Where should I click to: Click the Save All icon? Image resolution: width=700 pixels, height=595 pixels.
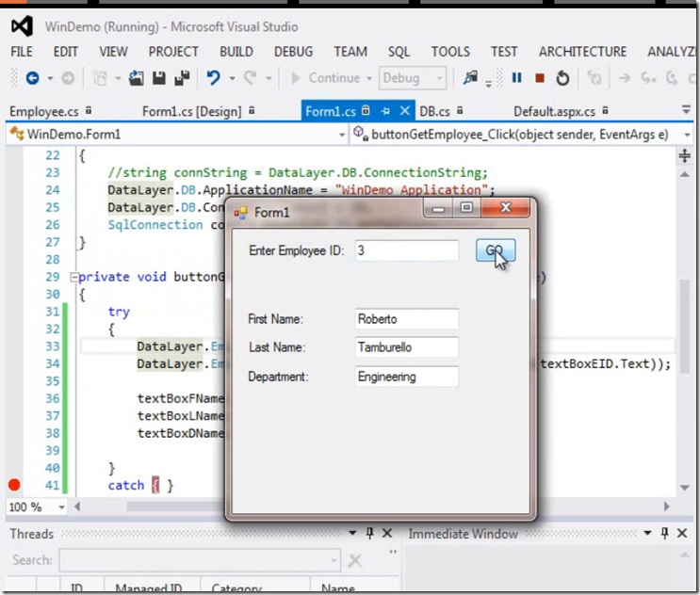point(182,78)
